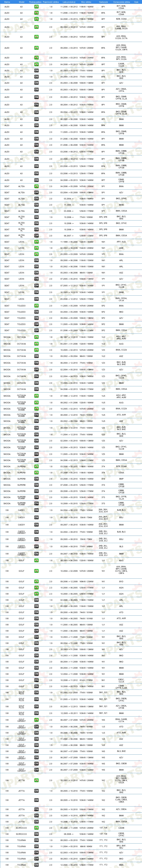Click diesel icon in Audi A3 AZV 06.2008 row

click(36, 83)
